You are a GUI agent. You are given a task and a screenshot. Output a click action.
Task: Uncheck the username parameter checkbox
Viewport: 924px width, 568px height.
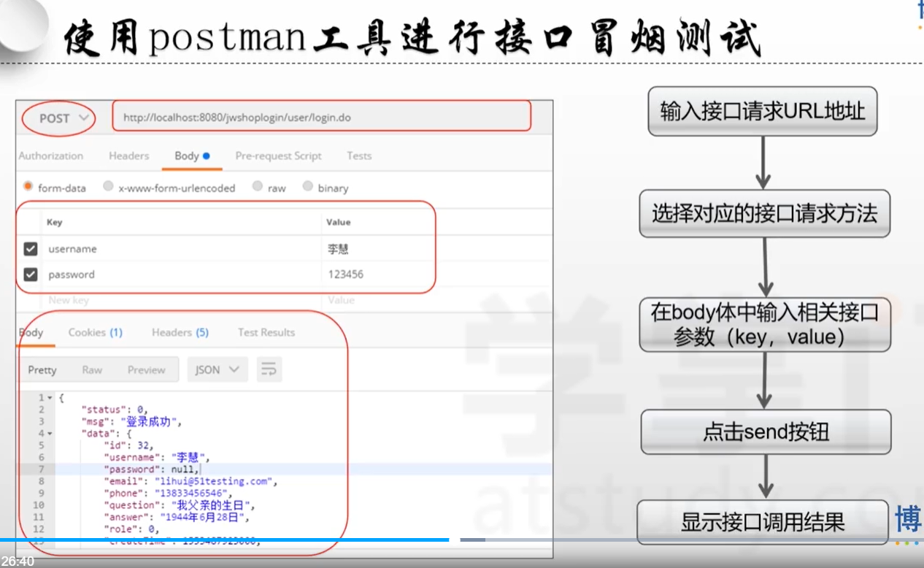[30, 249]
